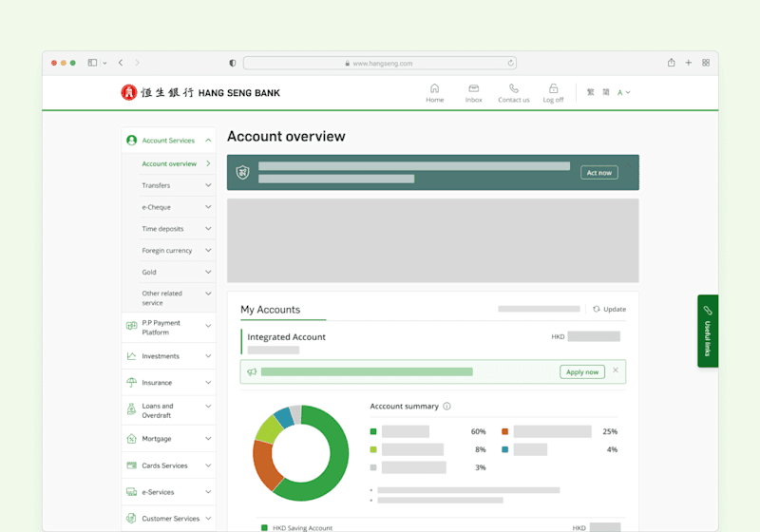The height and width of the screenshot is (532, 760).
Task: Open the Customer Services menu item
Action: tap(168, 518)
